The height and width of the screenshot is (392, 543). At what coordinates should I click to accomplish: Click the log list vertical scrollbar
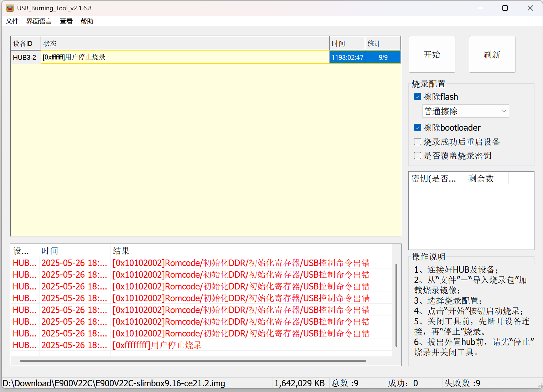coord(397,305)
